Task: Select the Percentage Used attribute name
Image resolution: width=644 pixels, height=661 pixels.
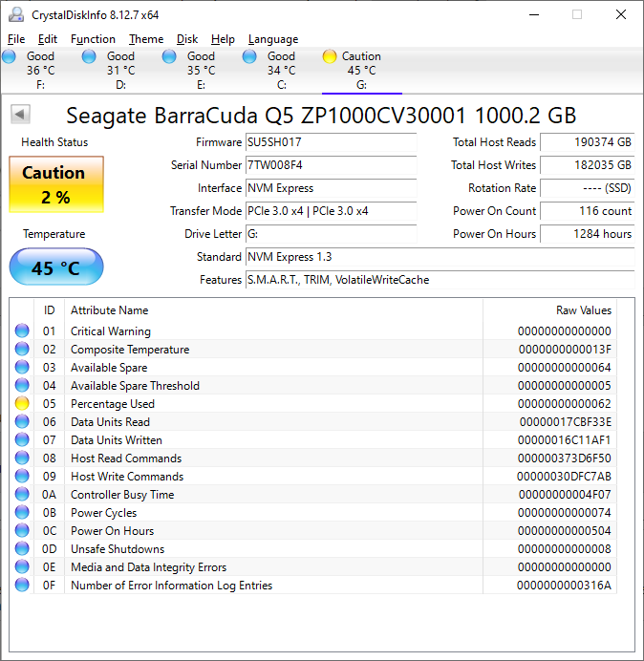Action: 113,404
